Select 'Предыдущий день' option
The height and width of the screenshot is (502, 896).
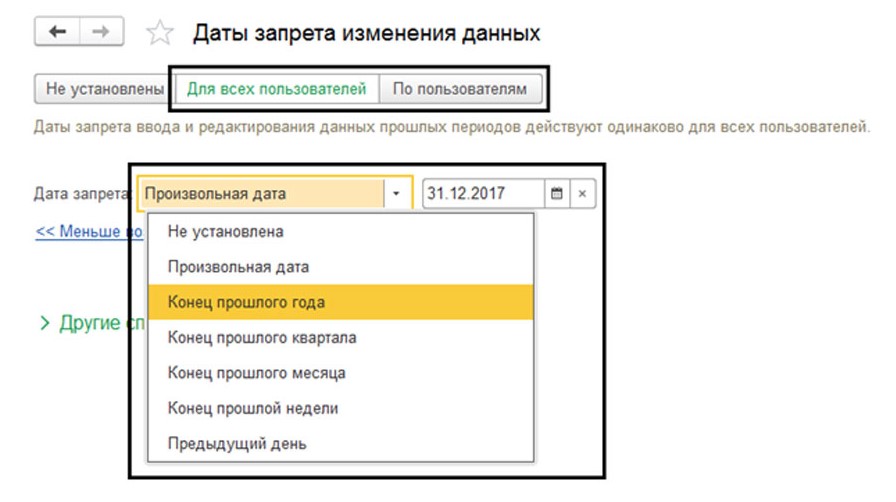coord(237,442)
